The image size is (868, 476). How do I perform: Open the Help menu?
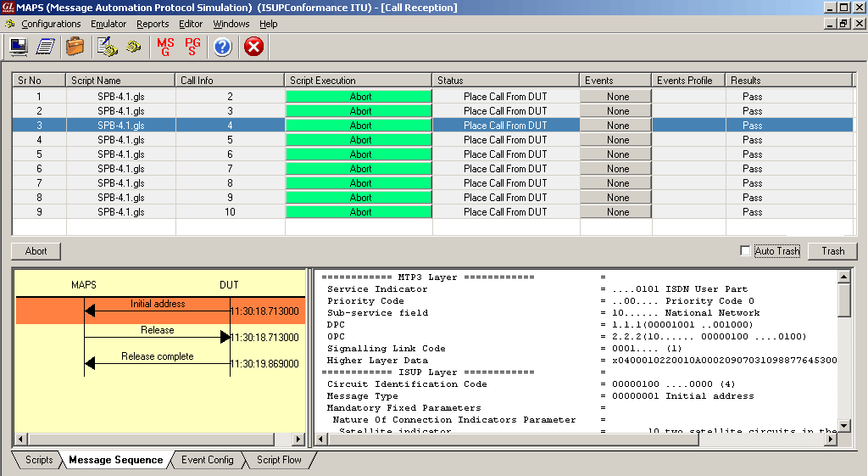[x=269, y=24]
